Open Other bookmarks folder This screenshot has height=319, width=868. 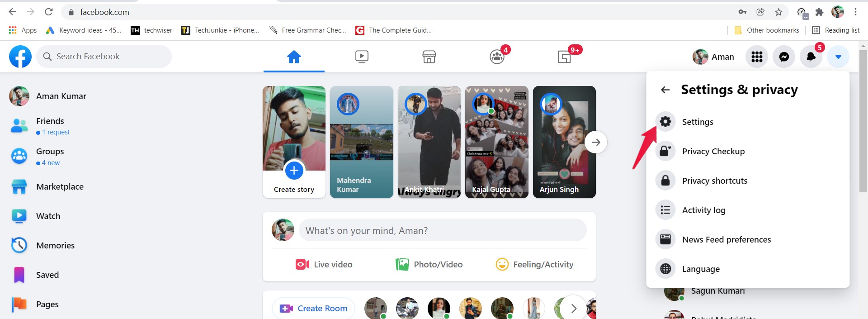[767, 30]
